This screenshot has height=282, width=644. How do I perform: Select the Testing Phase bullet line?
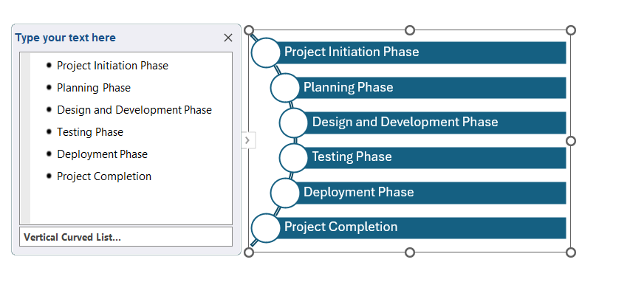tap(90, 132)
